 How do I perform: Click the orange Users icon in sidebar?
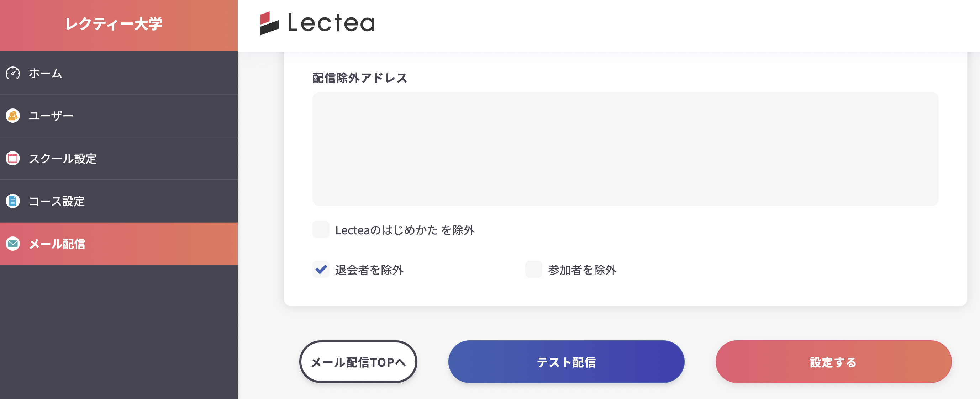click(x=13, y=115)
